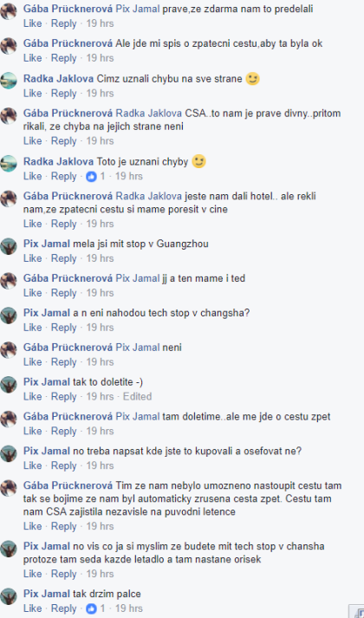This screenshot has height=618, width=364.
Task: Click the wink emoji after "Toto je uznani chyby"
Action: 199,161
